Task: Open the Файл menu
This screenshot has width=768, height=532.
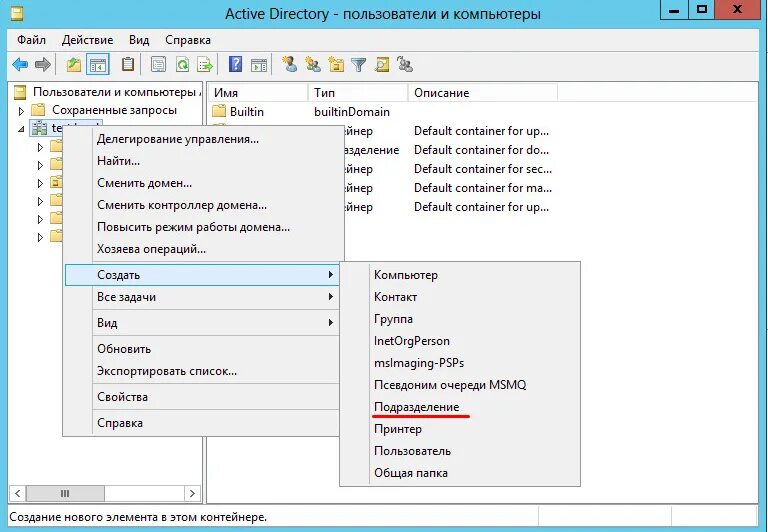Action: coord(31,40)
